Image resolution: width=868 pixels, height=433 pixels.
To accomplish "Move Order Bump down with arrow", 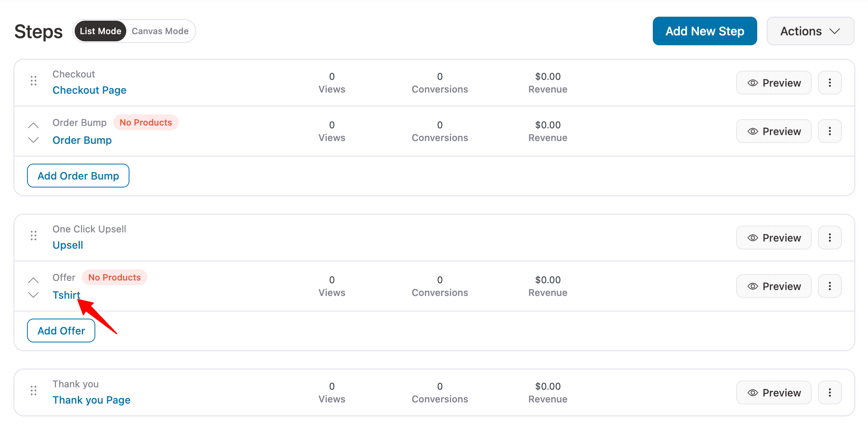I will [34, 140].
